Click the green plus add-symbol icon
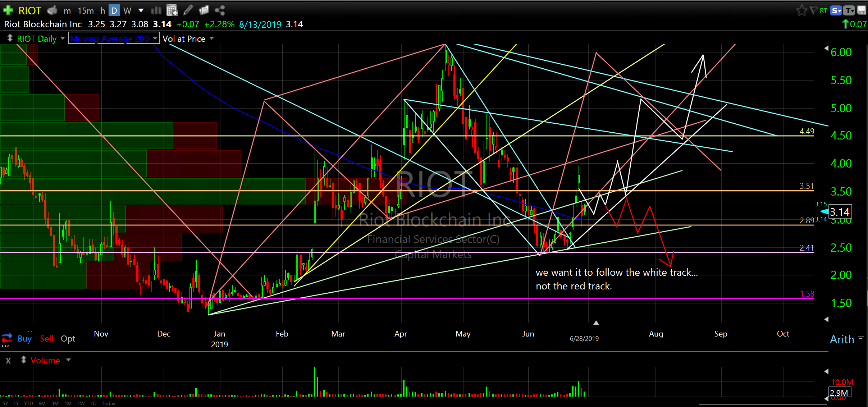The width and height of the screenshot is (868, 407). pyautogui.click(x=8, y=10)
